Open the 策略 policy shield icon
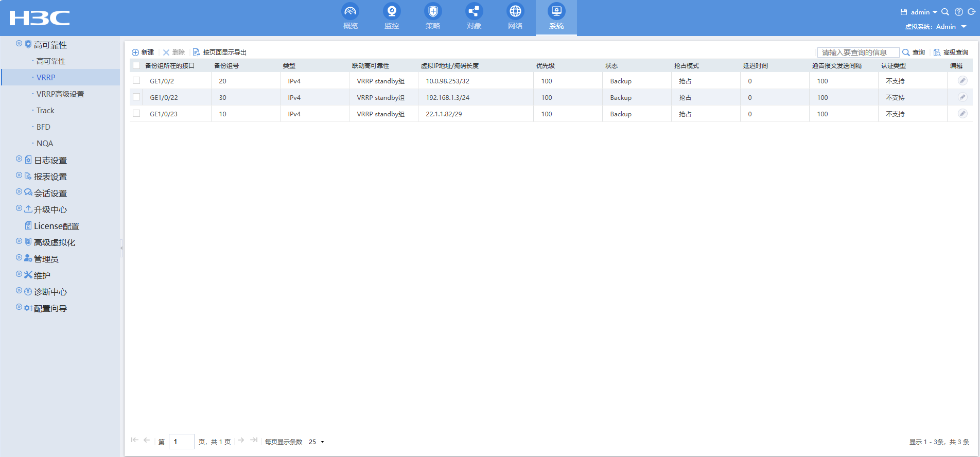 (x=433, y=11)
